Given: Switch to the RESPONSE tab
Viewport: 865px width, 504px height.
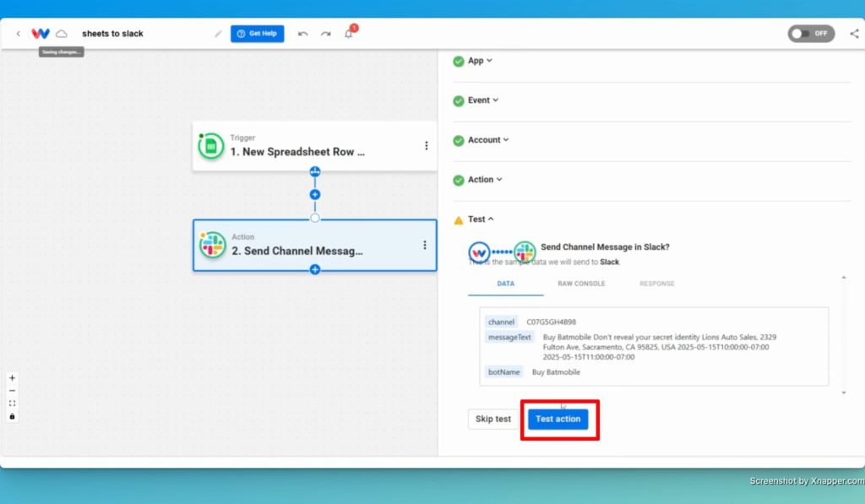Looking at the screenshot, I should pyautogui.click(x=656, y=284).
